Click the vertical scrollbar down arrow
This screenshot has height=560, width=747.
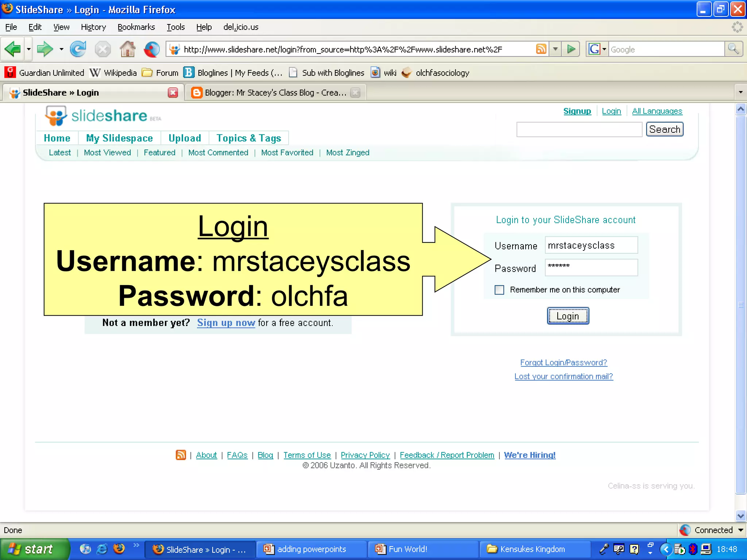(x=741, y=516)
